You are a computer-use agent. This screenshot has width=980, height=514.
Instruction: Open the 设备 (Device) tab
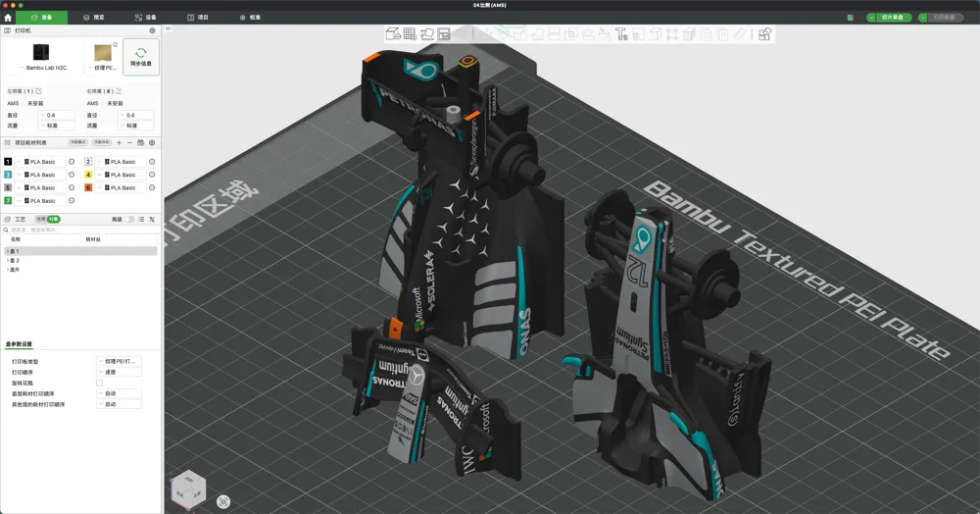point(146,18)
